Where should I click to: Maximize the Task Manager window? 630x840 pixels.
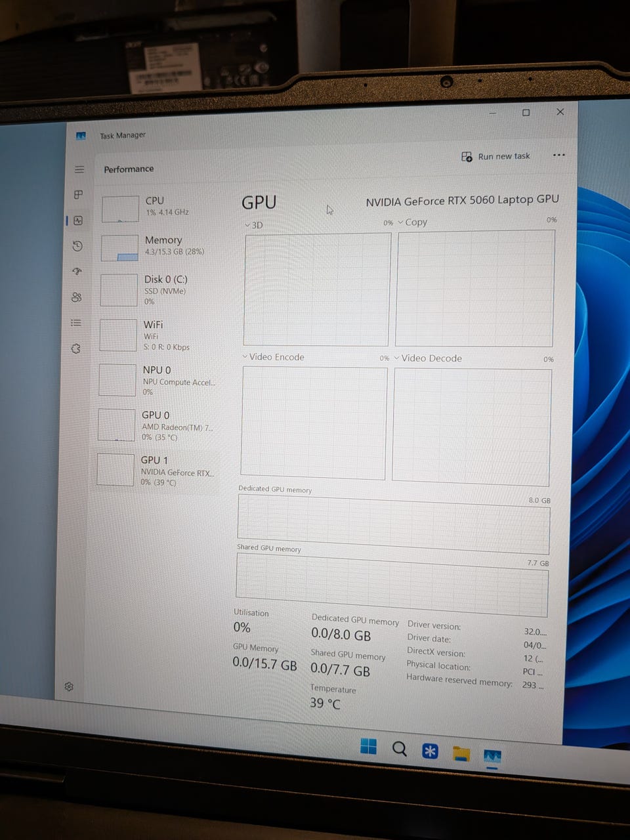tap(526, 113)
